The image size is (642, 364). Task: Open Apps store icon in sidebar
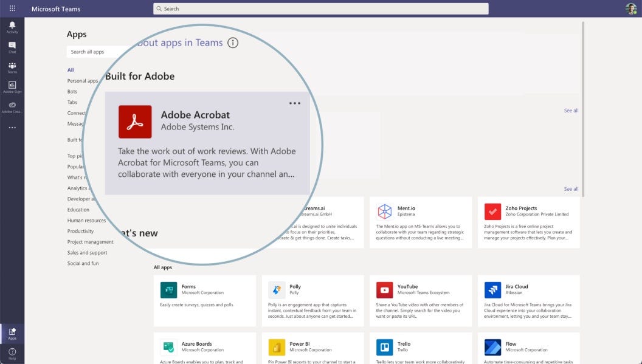point(12,334)
